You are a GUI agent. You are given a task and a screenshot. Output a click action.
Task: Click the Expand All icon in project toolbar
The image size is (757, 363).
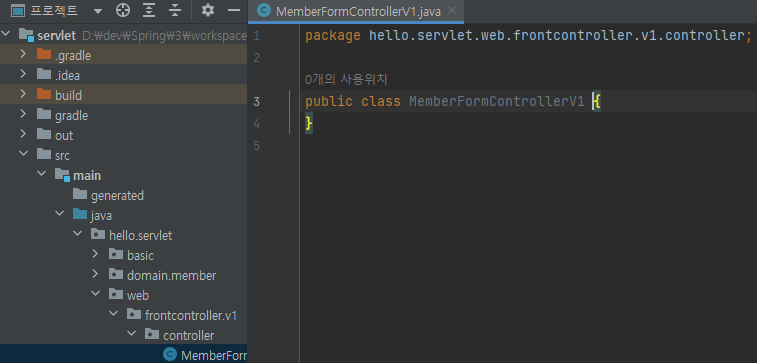(x=149, y=10)
